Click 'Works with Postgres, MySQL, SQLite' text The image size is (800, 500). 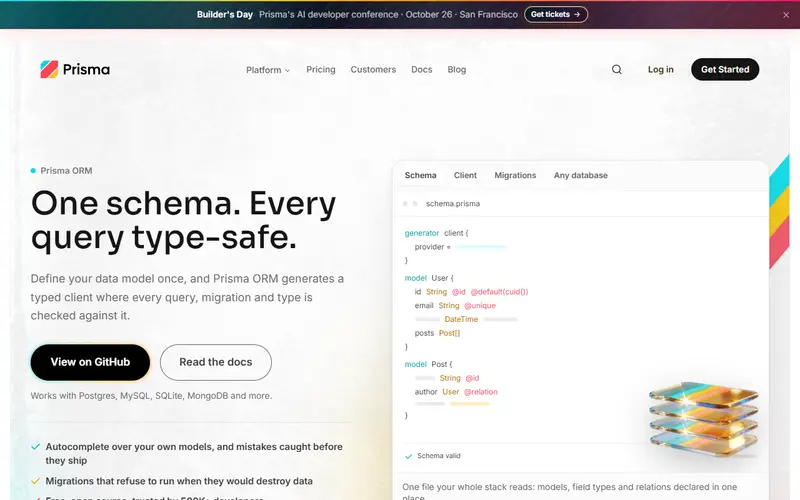point(151,395)
